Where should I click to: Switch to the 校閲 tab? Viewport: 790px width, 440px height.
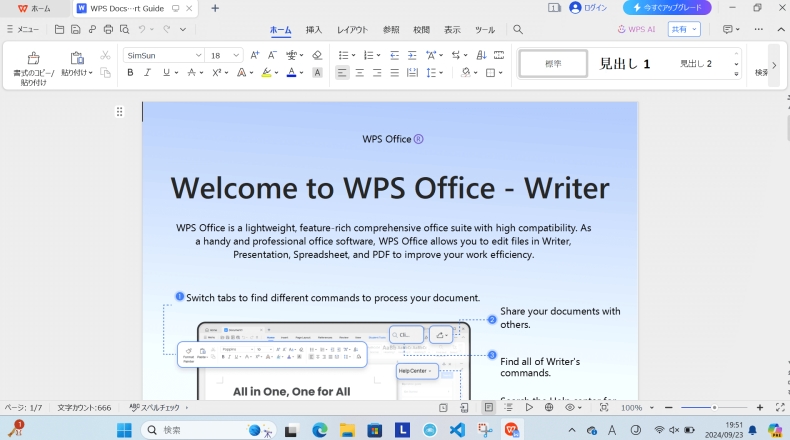click(x=421, y=30)
